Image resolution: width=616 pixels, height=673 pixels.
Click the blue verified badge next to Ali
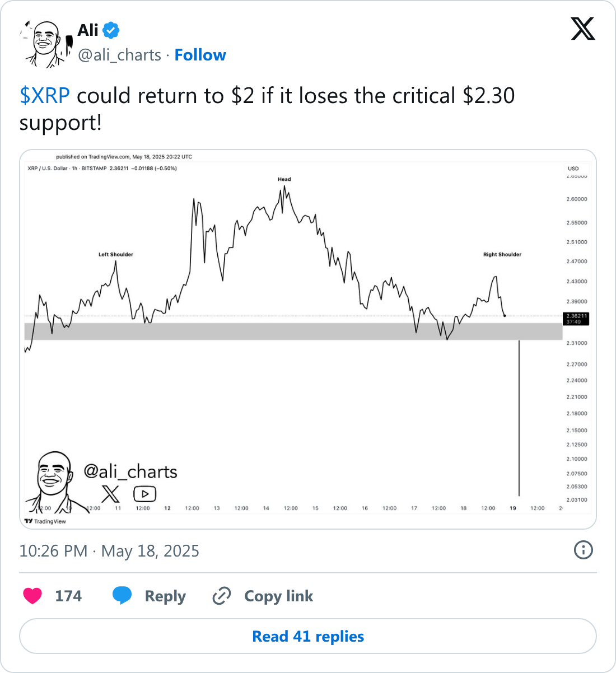111,30
